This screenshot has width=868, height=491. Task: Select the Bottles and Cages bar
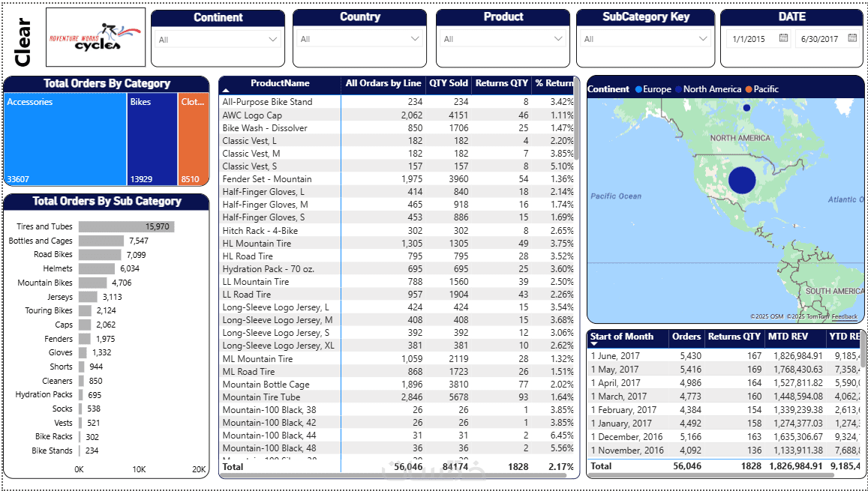[101, 241]
